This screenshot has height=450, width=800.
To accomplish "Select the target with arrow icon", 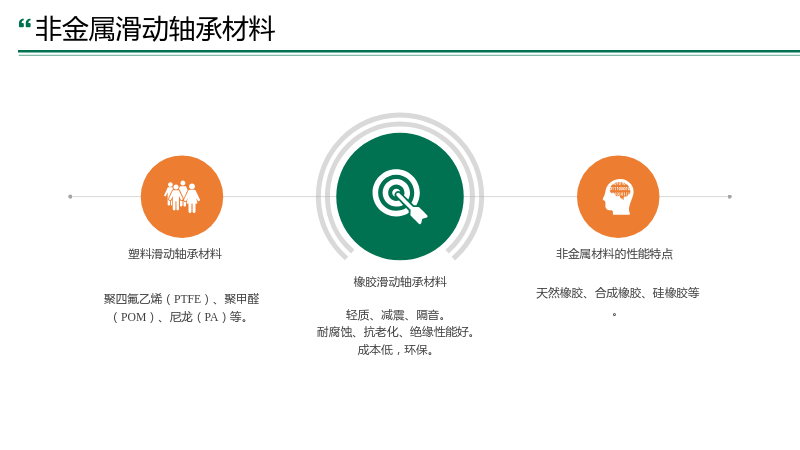I will click(399, 196).
